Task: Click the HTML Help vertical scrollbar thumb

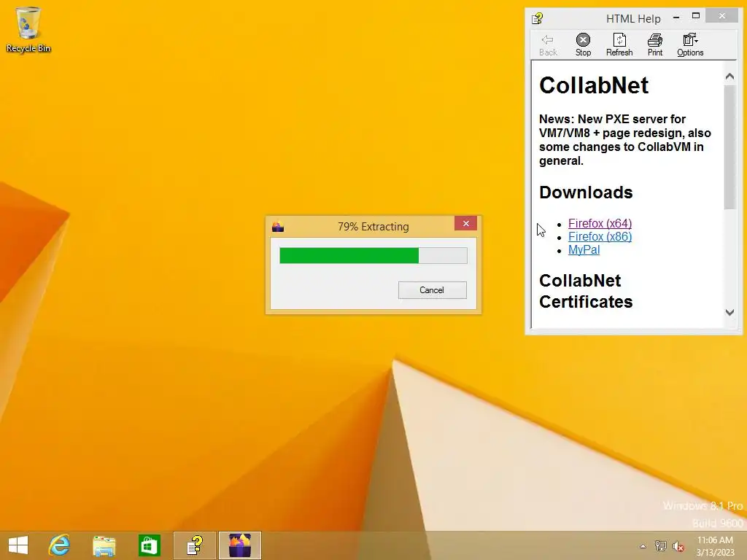Action: pyautogui.click(x=729, y=147)
